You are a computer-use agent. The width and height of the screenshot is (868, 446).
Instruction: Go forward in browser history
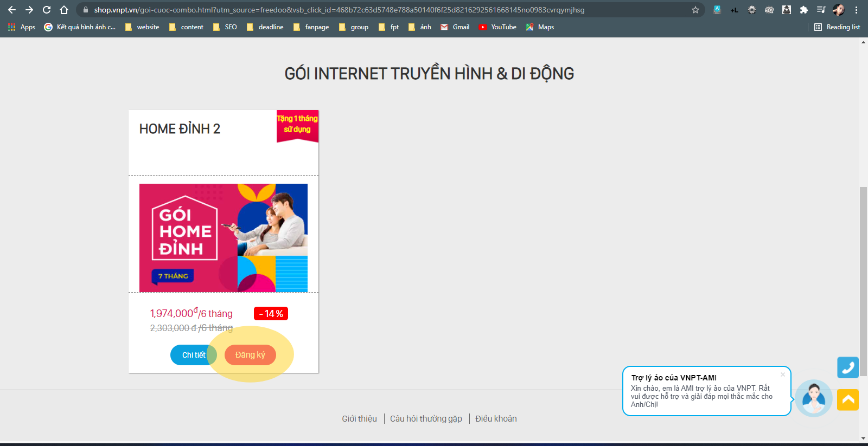[29, 10]
